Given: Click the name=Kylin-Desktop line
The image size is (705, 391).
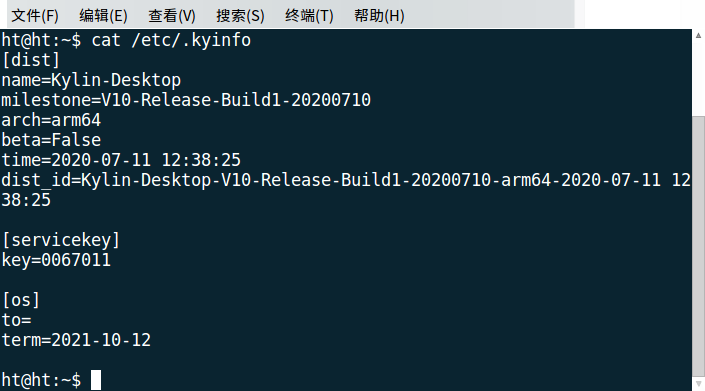Looking at the screenshot, I should 91,80.
